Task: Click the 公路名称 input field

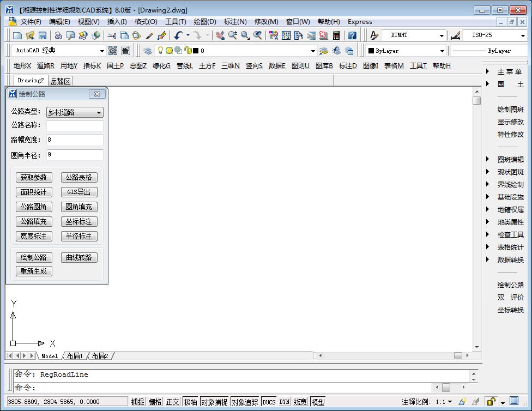Action: pyautogui.click(x=75, y=125)
